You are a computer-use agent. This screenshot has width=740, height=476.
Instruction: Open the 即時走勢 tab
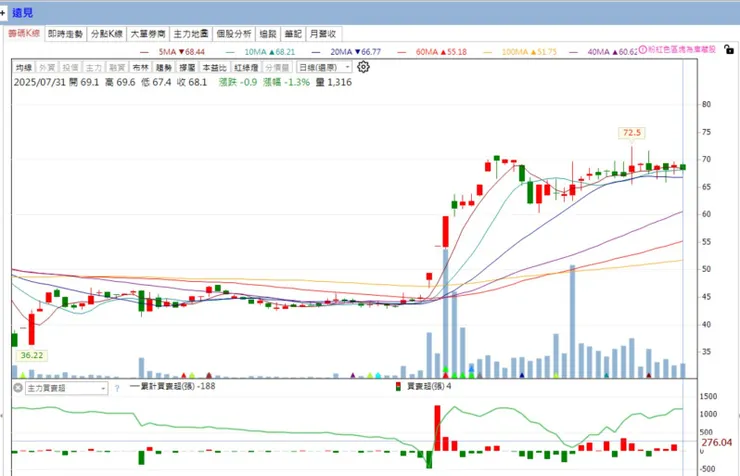[x=66, y=34]
